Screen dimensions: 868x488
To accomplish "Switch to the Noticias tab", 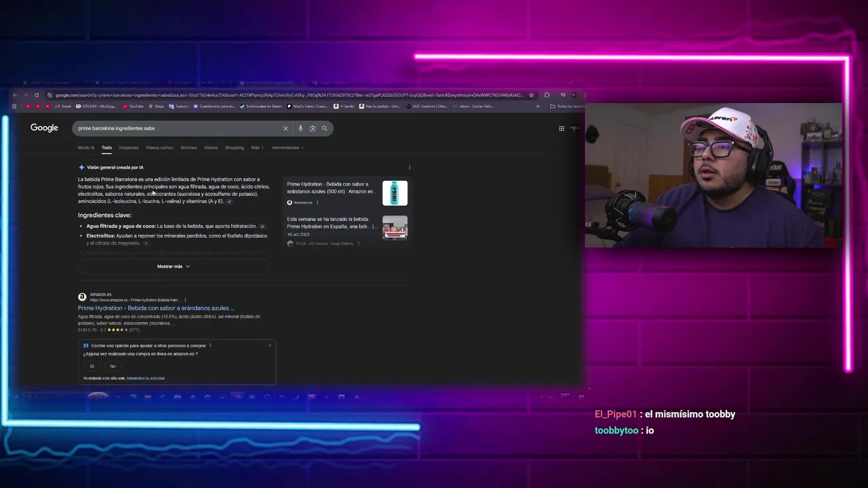I will point(189,148).
